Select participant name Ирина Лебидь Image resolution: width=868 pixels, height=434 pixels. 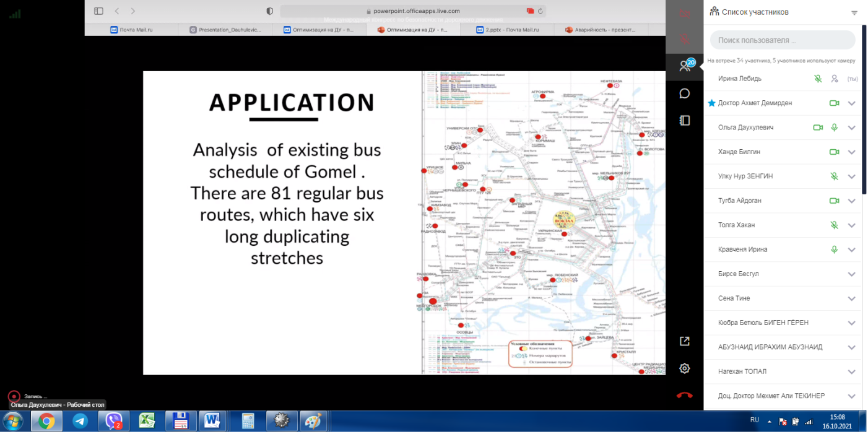(740, 79)
